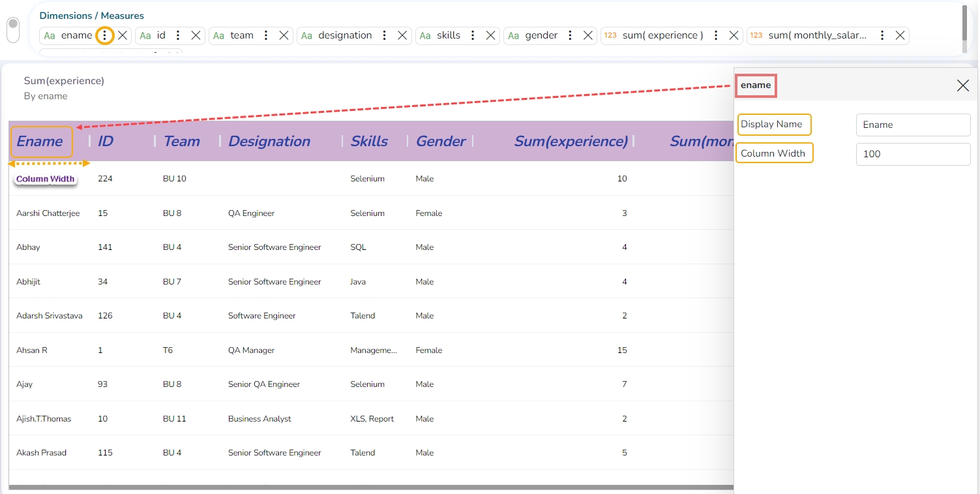Click the Column Width input field
This screenshot has height=494, width=980.
tap(913, 155)
